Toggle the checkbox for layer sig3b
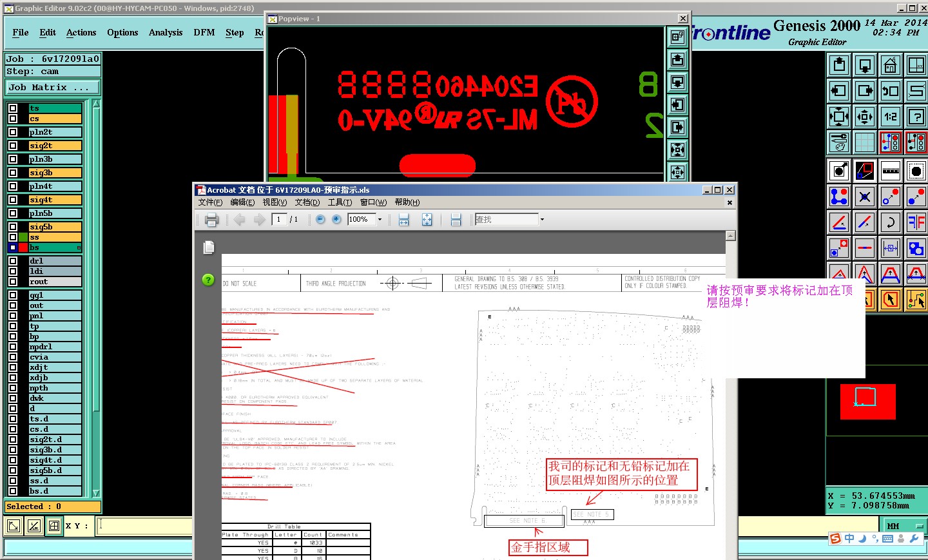 click(13, 173)
